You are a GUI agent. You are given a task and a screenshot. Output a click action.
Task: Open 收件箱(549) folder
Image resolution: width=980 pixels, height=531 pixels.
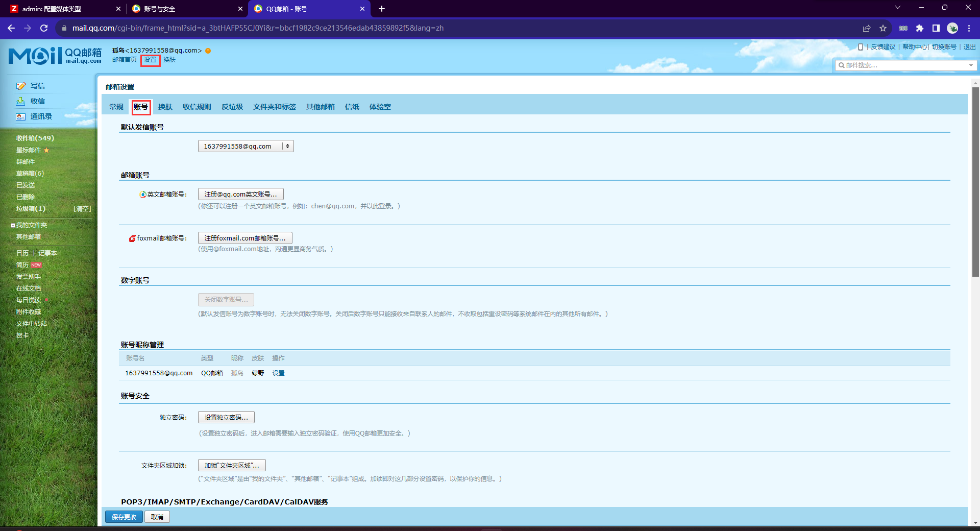tap(35, 138)
